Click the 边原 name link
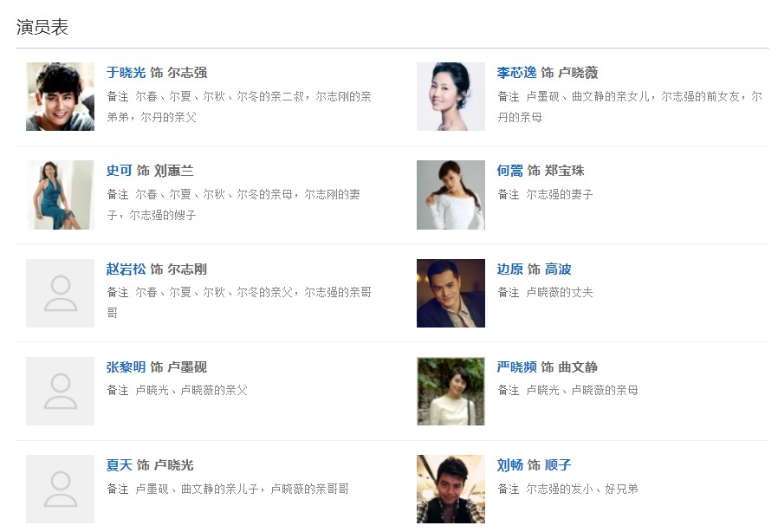This screenshot has width=778, height=532. point(509,269)
